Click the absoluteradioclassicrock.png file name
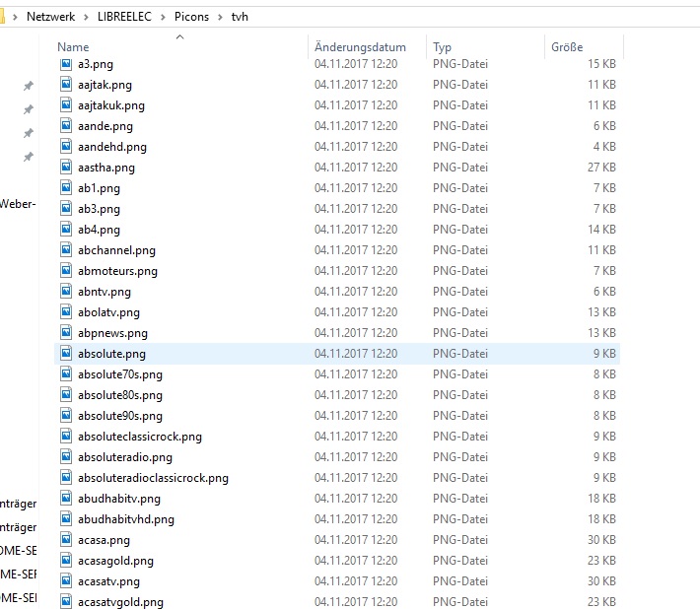 tap(153, 478)
